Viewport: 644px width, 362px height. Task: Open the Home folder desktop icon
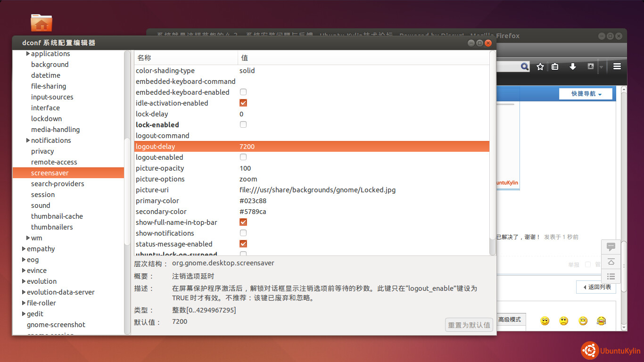tap(41, 23)
